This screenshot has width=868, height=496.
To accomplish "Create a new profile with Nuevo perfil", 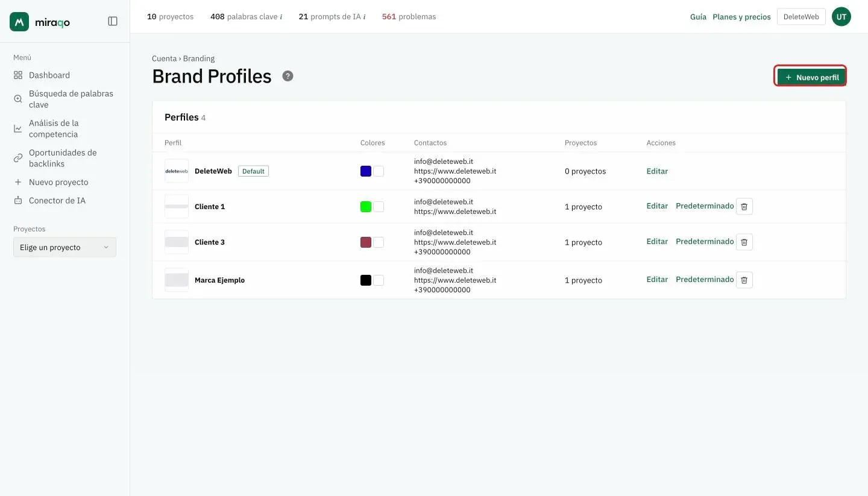I will (x=811, y=77).
